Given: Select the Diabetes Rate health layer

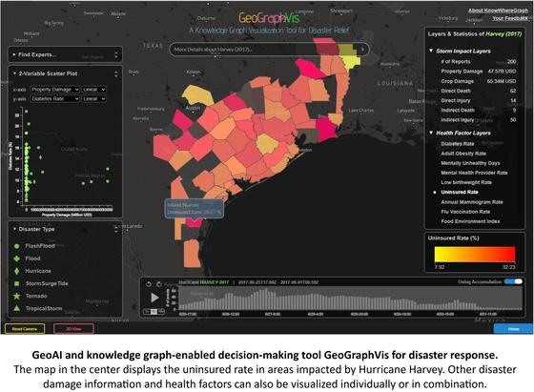Looking at the screenshot, I should 457,144.
